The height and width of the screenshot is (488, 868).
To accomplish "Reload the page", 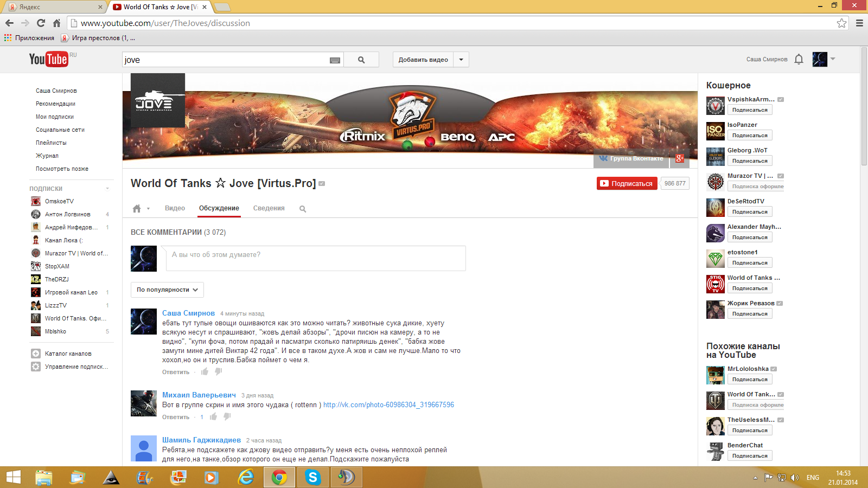I will [41, 23].
